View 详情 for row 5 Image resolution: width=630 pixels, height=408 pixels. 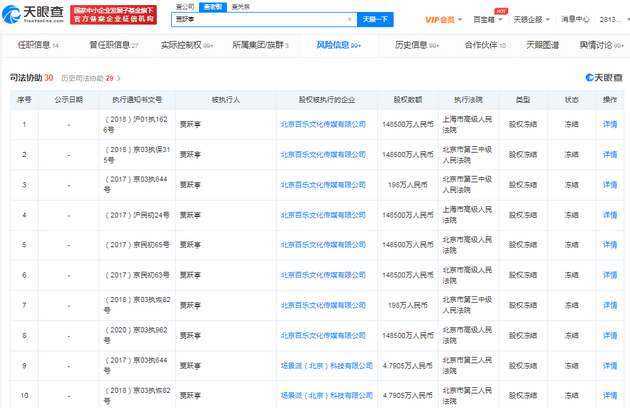pyautogui.click(x=610, y=245)
